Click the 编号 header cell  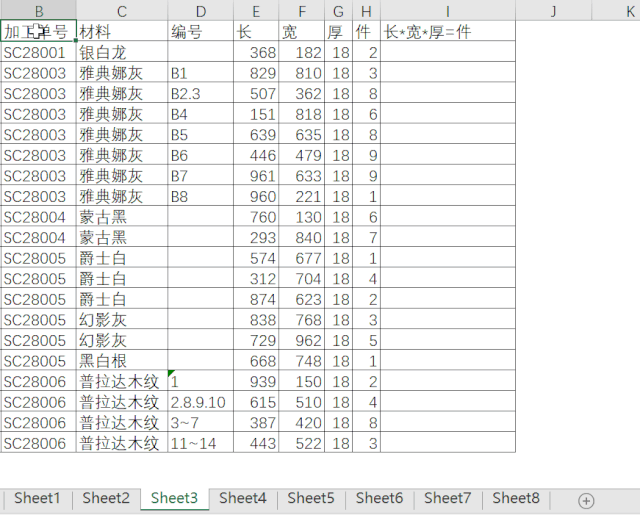coord(200,31)
